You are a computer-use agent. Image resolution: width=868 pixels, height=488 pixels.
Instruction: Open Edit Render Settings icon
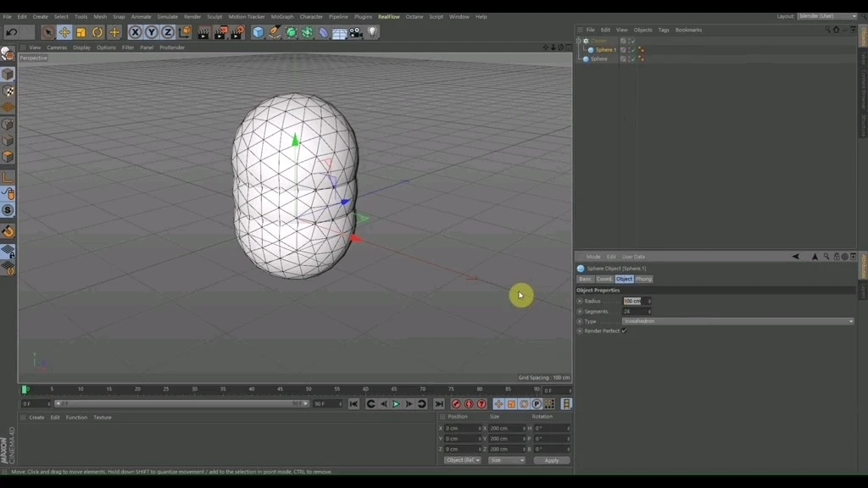237,32
